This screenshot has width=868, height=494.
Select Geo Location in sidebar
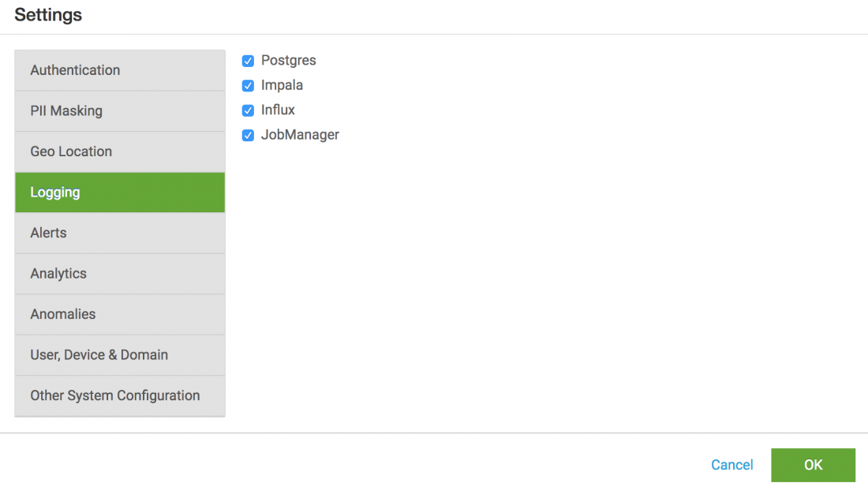120,152
